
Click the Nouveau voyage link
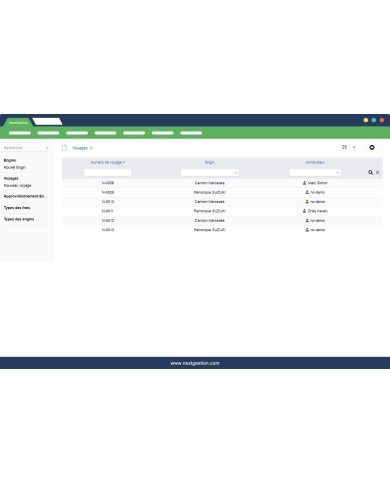[x=17, y=185]
